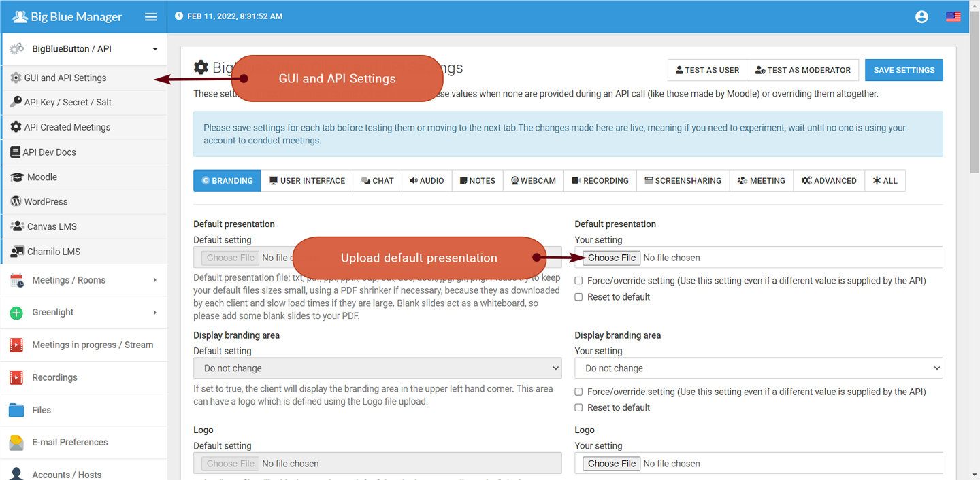Viewport: 980px width, 480px height.
Task: Click the green Greenlight plus icon
Action: [x=16, y=313]
